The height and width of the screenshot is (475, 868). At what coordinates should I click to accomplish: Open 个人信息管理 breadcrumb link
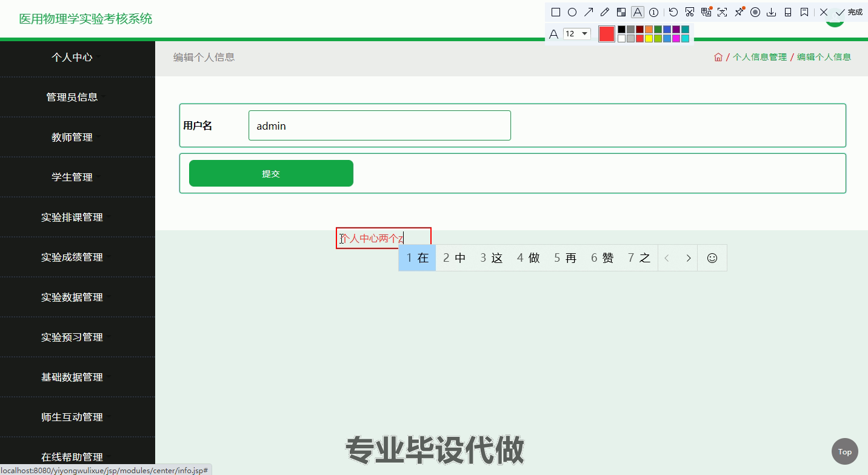(x=760, y=57)
